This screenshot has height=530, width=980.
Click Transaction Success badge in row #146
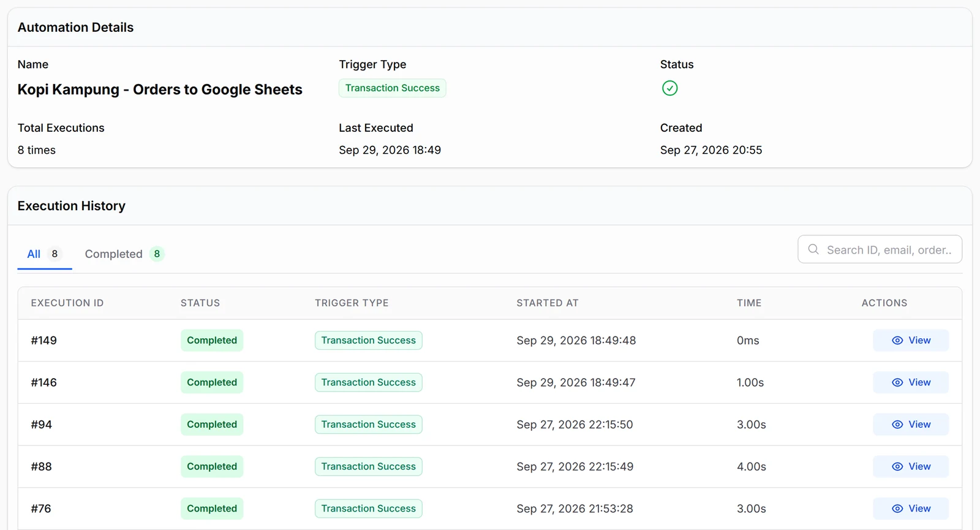tap(369, 382)
